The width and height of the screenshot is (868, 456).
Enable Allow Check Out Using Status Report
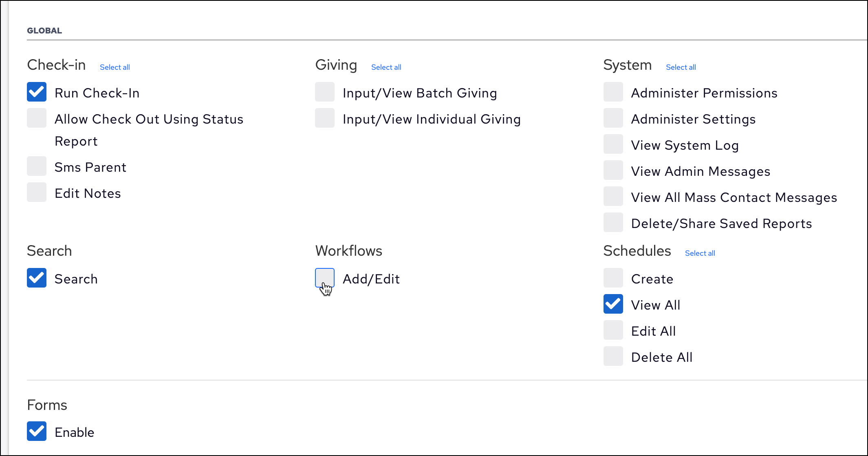(37, 118)
